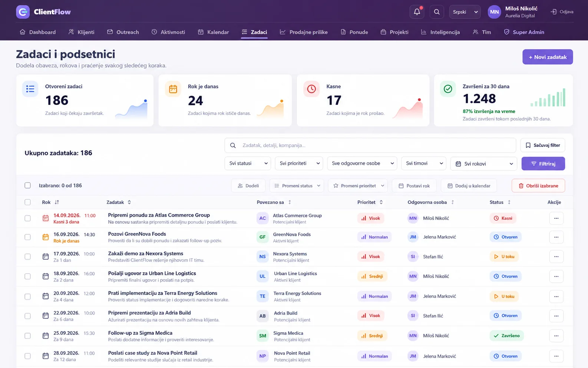Image resolution: width=588 pixels, height=368 pixels.
Task: Click the GF avatar of GreenNova Foods
Action: [262, 237]
